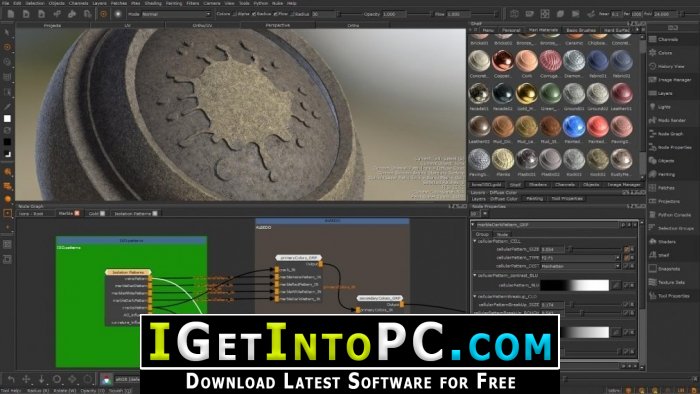Toggle the Alpha checkbox in tool options
Viewport: 700px width, 394px height.
[234, 14]
